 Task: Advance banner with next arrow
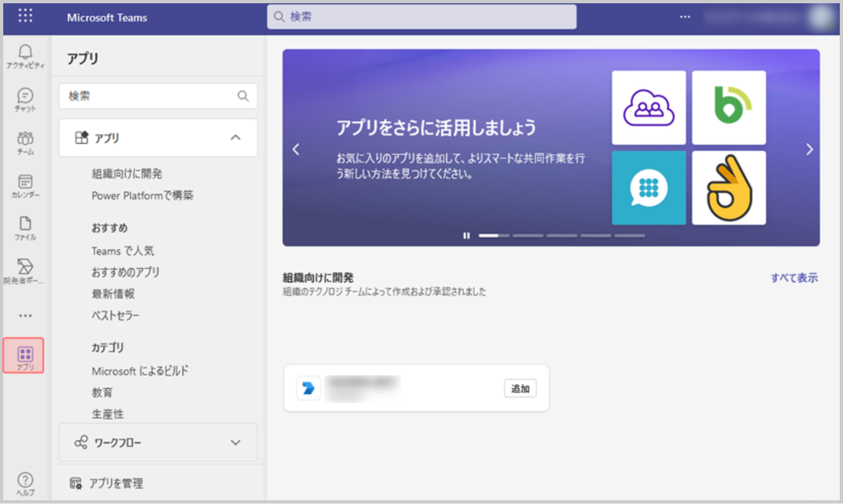click(809, 150)
